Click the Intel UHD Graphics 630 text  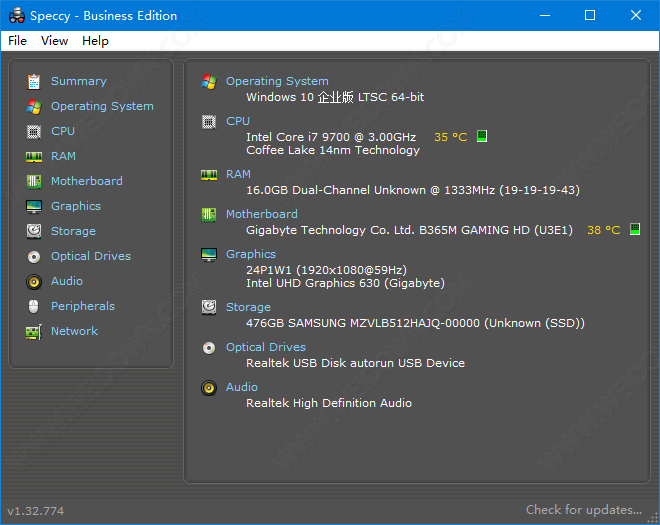coord(346,283)
